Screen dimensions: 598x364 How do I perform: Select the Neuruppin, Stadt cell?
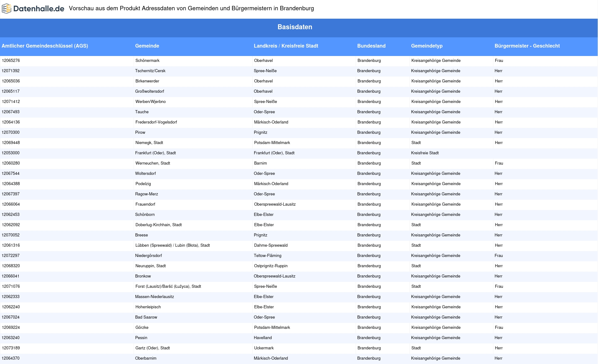pyautogui.click(x=193, y=266)
